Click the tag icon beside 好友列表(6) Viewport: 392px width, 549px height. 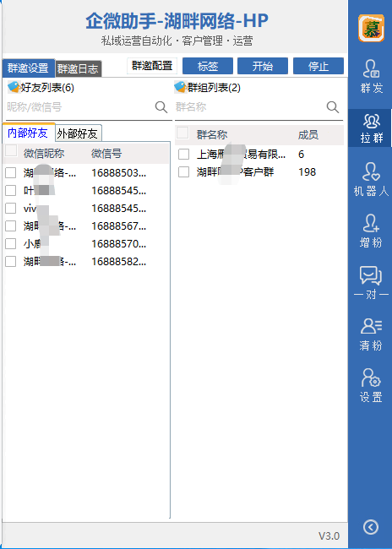pyautogui.click(x=14, y=87)
